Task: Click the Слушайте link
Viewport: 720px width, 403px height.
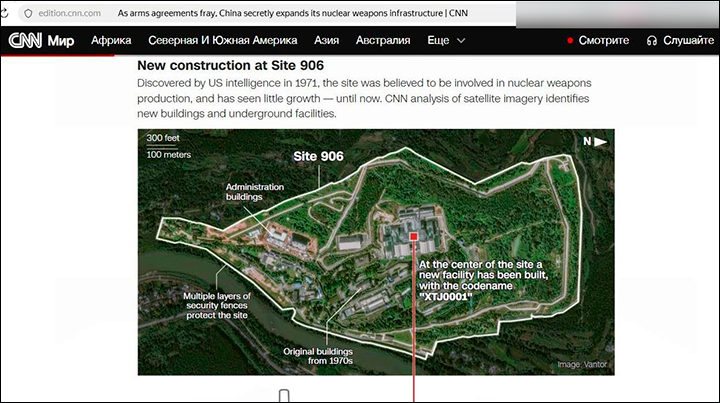Action: 689,41
